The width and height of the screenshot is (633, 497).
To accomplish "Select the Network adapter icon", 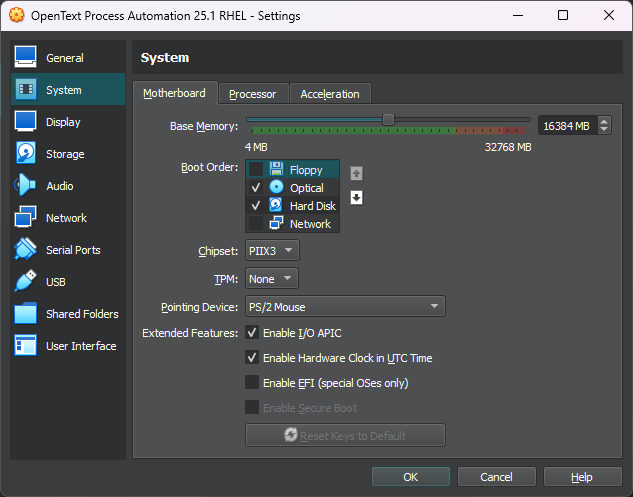I will pyautogui.click(x=26, y=218).
